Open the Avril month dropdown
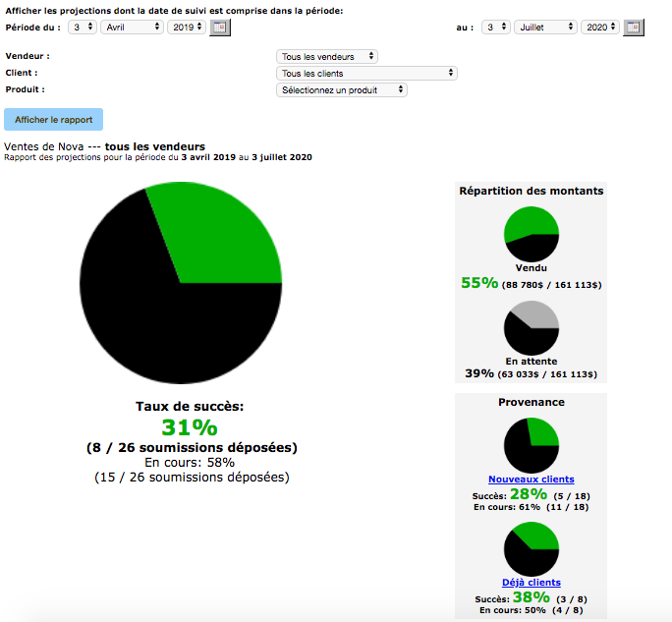 coord(132,27)
